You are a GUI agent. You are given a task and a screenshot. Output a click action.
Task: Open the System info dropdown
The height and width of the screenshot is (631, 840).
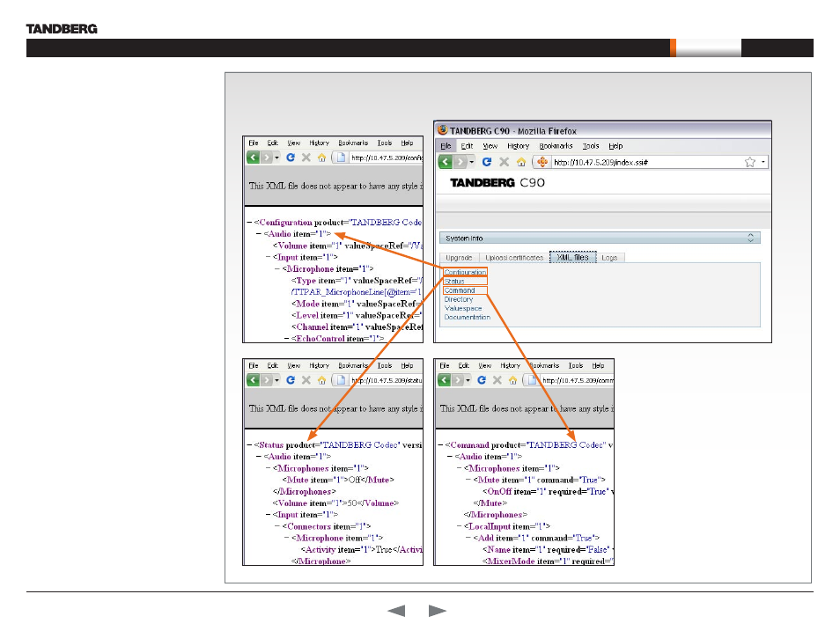[x=750, y=238]
